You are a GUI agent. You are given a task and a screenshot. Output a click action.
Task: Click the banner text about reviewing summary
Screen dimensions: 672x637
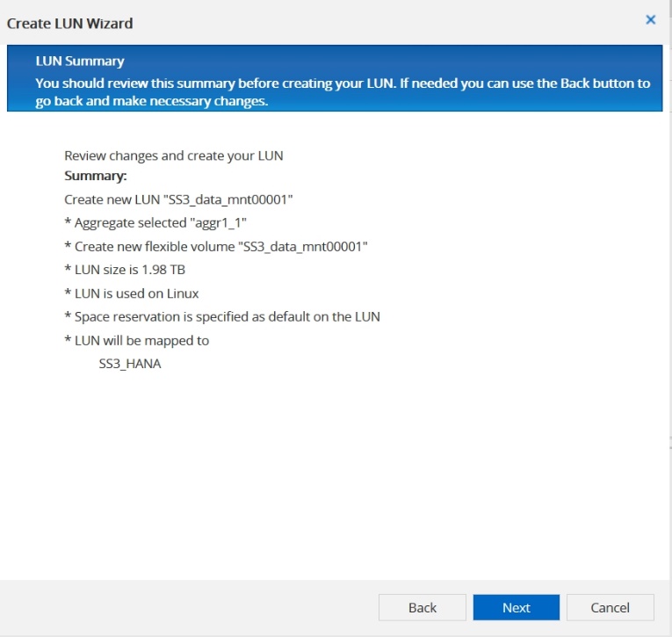coord(343,92)
